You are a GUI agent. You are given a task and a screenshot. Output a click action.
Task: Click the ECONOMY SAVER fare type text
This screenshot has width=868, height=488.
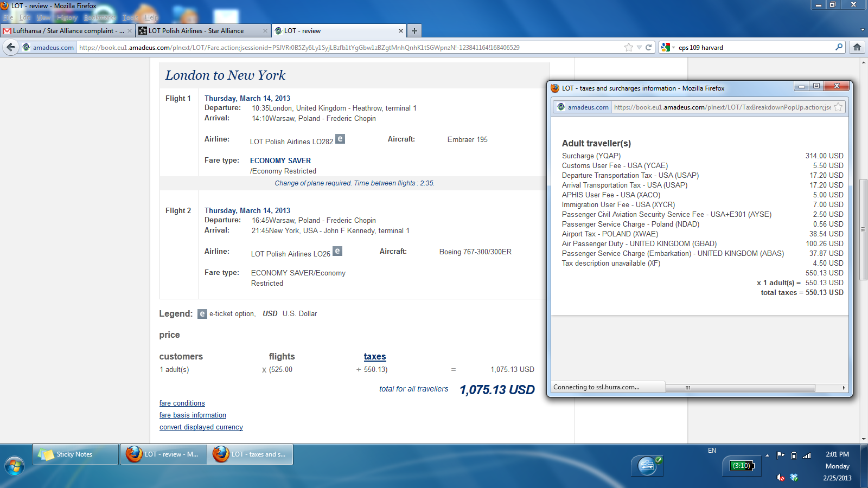coord(280,160)
